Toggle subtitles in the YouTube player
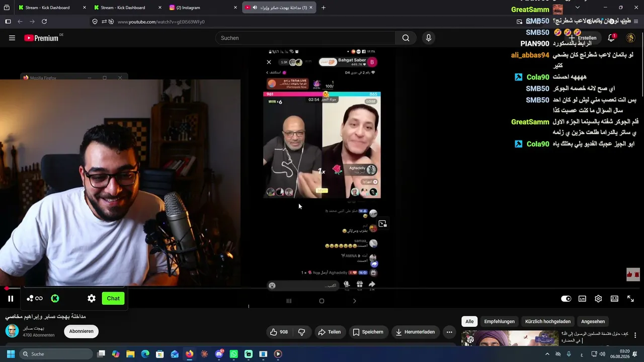Screen dimensions: 644x362 (582, 299)
